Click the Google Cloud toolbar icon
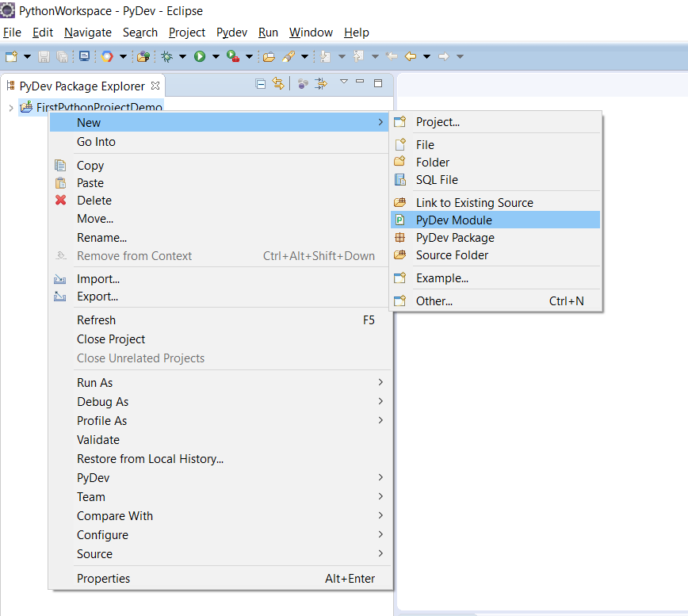This screenshot has height=616, width=688. [x=107, y=56]
